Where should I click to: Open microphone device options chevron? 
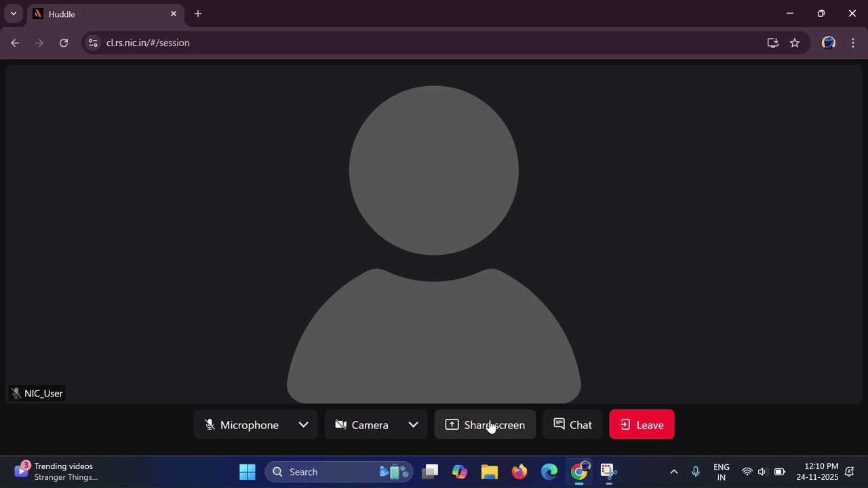[303, 425]
